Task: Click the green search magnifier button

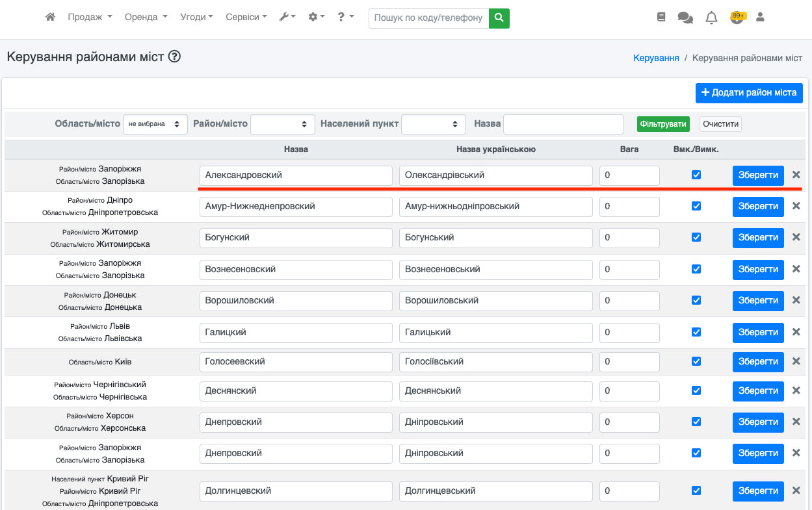Action: point(499,18)
